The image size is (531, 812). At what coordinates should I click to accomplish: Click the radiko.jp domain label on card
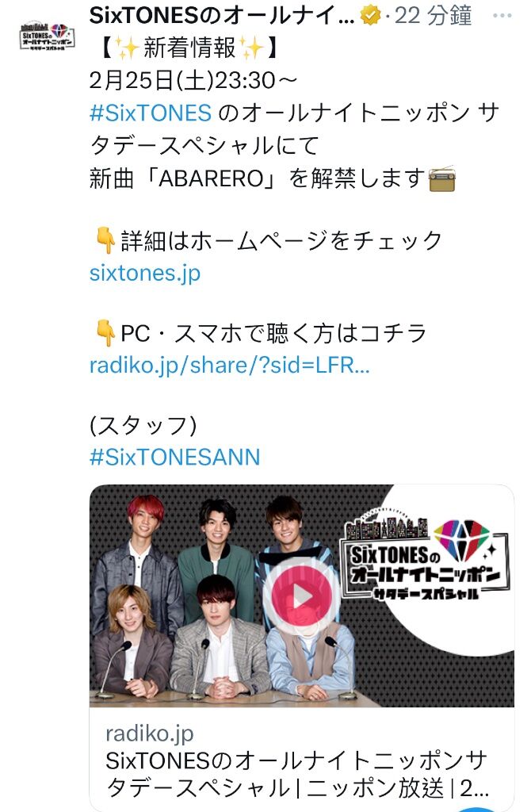150,733
